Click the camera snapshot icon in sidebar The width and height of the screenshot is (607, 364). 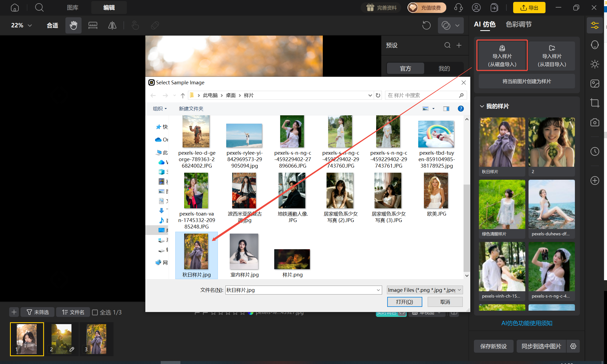pos(595,122)
